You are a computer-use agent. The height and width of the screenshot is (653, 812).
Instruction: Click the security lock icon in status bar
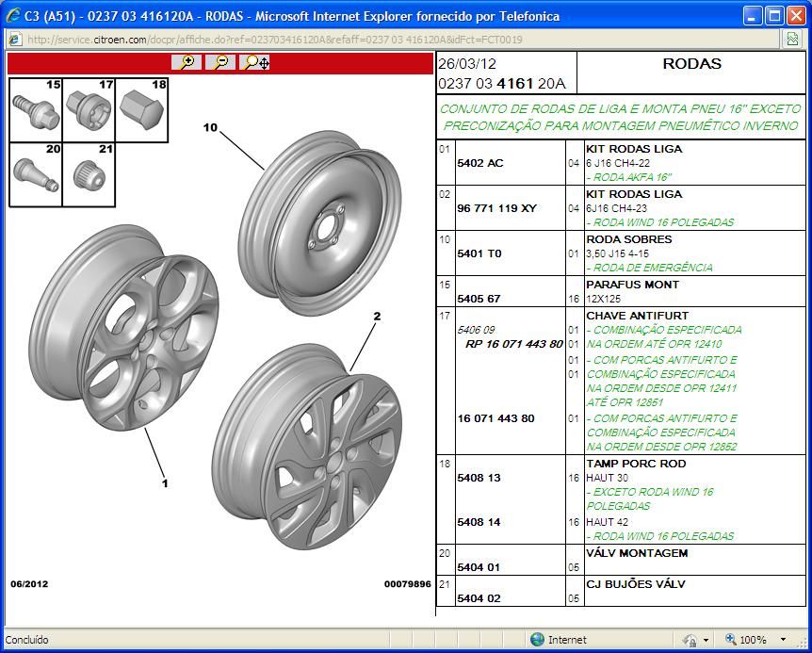point(690,640)
